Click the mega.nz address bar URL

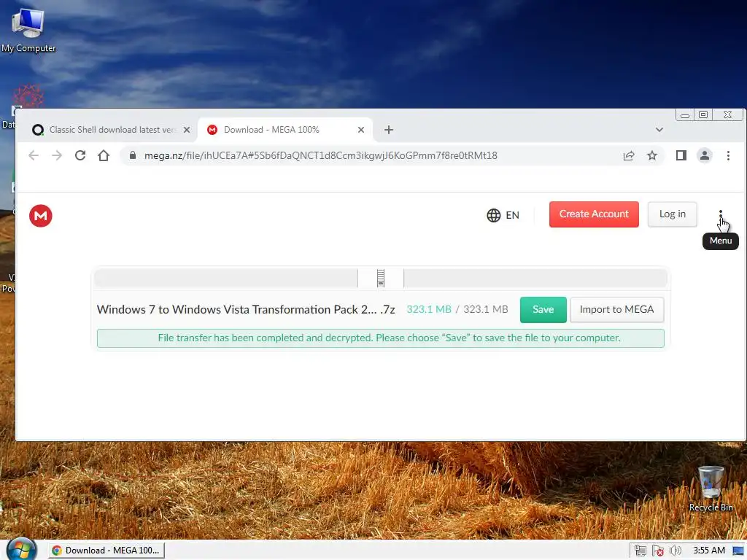click(x=321, y=156)
